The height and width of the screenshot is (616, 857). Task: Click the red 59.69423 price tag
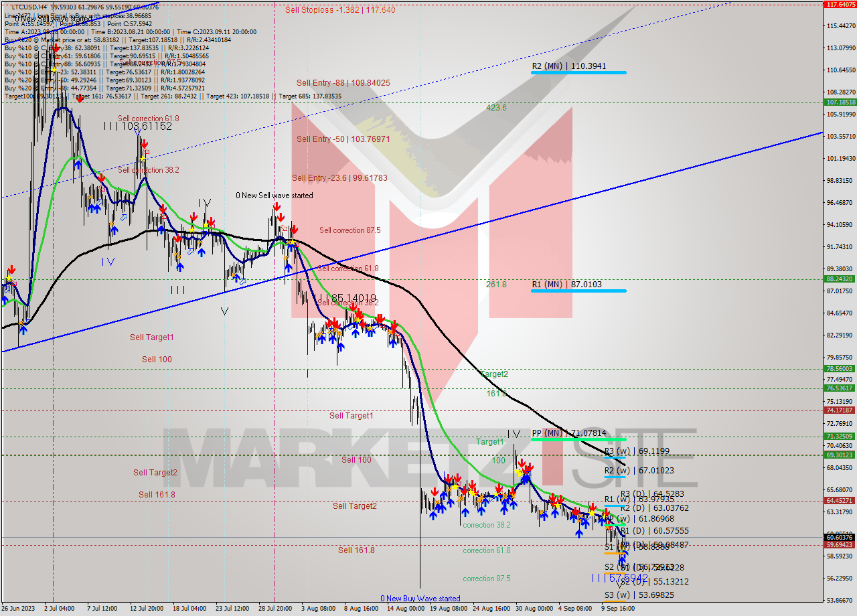(840, 545)
